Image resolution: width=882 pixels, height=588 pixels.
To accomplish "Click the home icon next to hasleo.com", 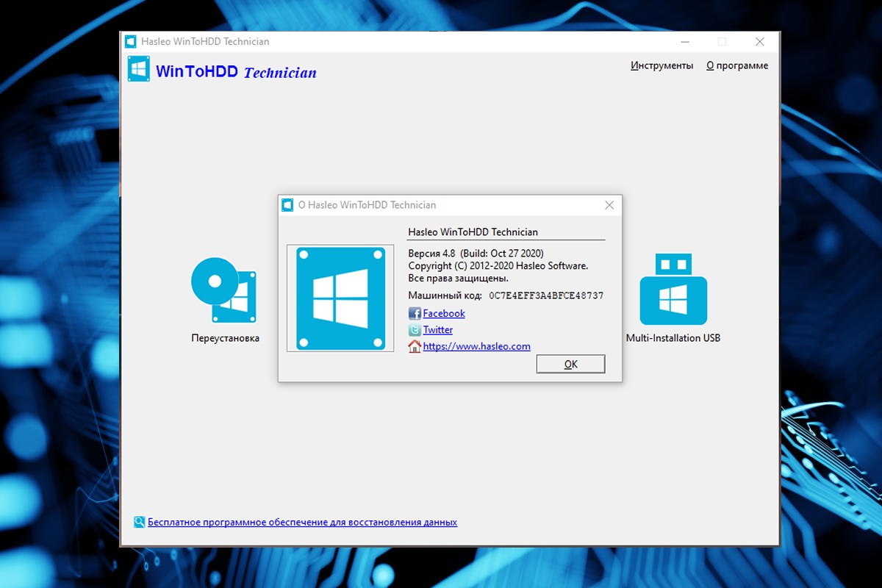I will pyautogui.click(x=415, y=346).
